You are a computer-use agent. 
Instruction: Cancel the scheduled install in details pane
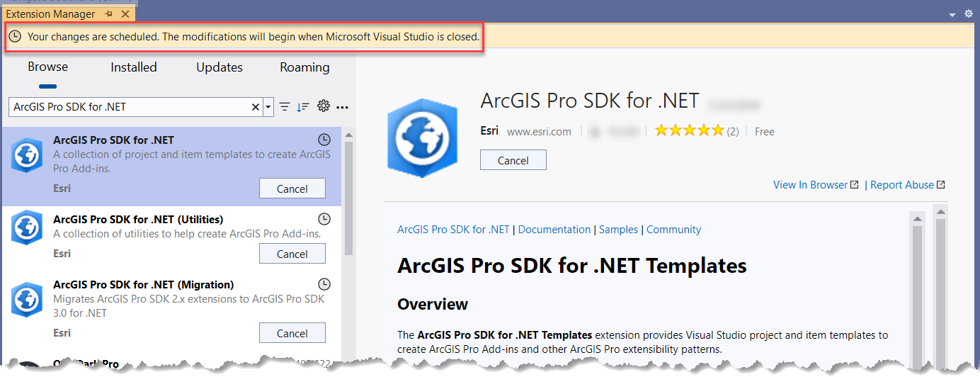(x=513, y=160)
